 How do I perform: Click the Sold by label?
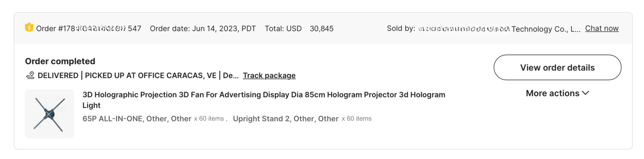401,29
